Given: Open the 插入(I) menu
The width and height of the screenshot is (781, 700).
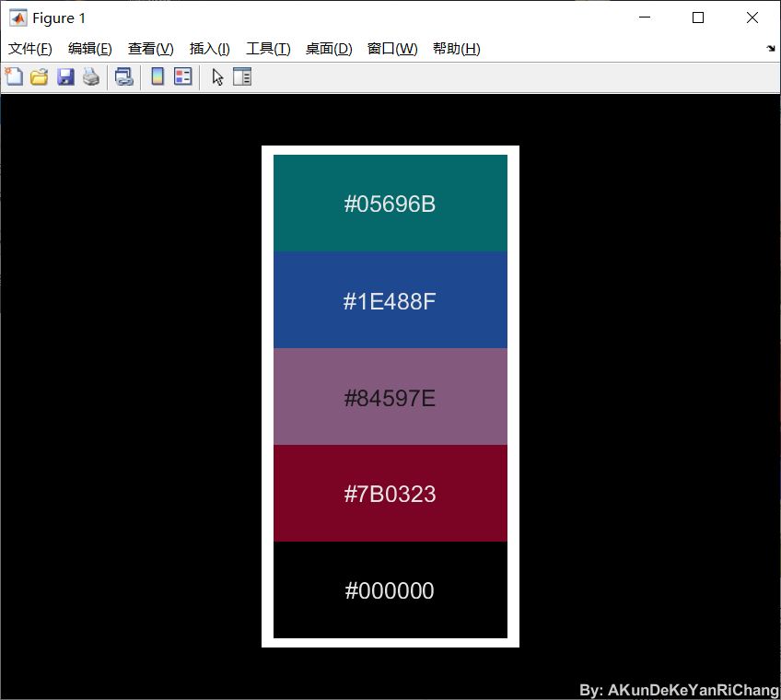Looking at the screenshot, I should (x=210, y=49).
